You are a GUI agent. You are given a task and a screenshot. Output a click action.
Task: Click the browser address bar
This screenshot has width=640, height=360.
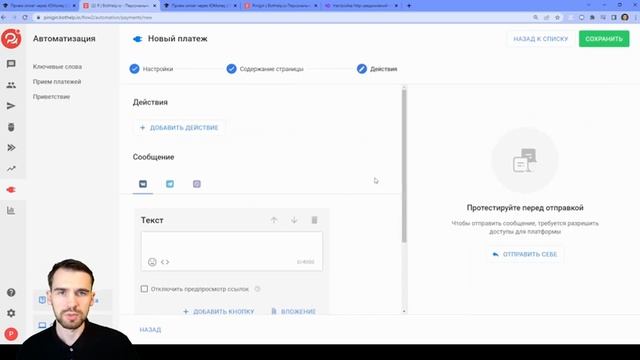[282, 18]
